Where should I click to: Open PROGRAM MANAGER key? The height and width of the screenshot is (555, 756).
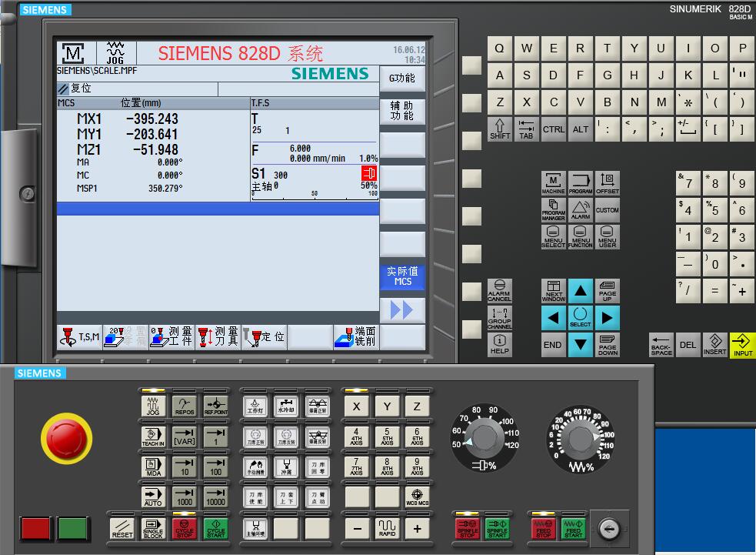tap(553, 210)
